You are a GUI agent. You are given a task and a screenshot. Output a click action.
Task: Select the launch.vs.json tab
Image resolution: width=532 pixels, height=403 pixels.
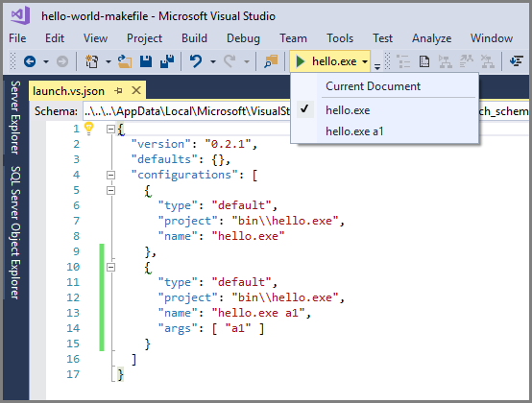pos(68,91)
